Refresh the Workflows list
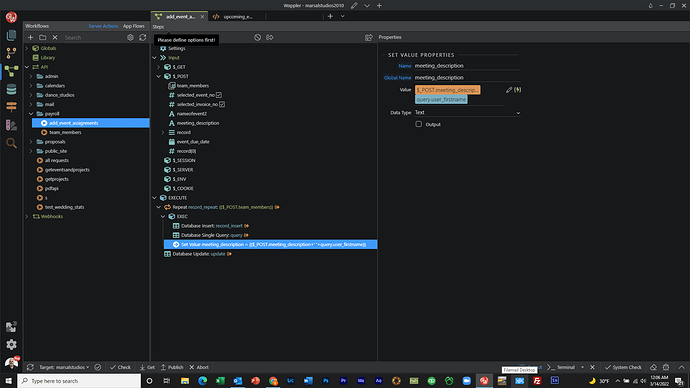This screenshot has height=388, width=690. tap(143, 37)
